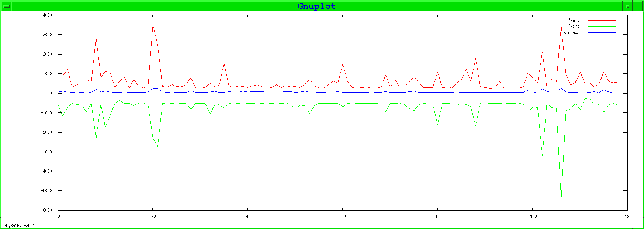Screen dimensions: 644x229
Task: Click the red peak at x equals 20
Action: [153, 25]
